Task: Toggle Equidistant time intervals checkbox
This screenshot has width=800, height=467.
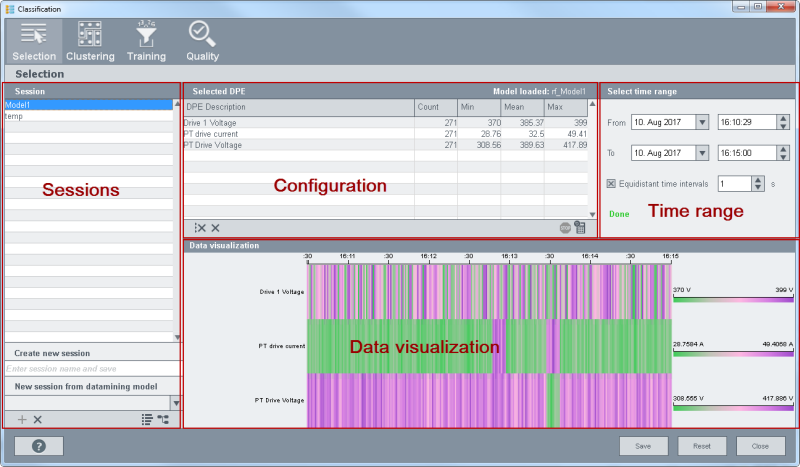Action: pyautogui.click(x=612, y=184)
